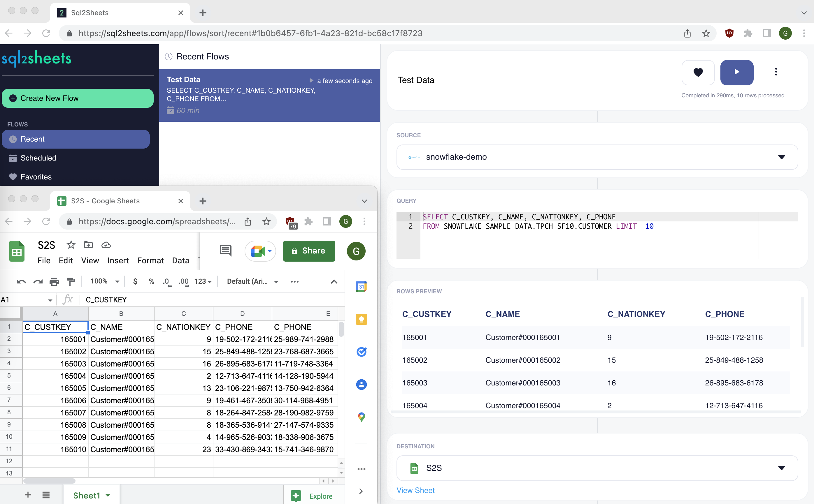This screenshot has width=814, height=504.
Task: Run the Test Data flow with play button
Action: point(737,72)
